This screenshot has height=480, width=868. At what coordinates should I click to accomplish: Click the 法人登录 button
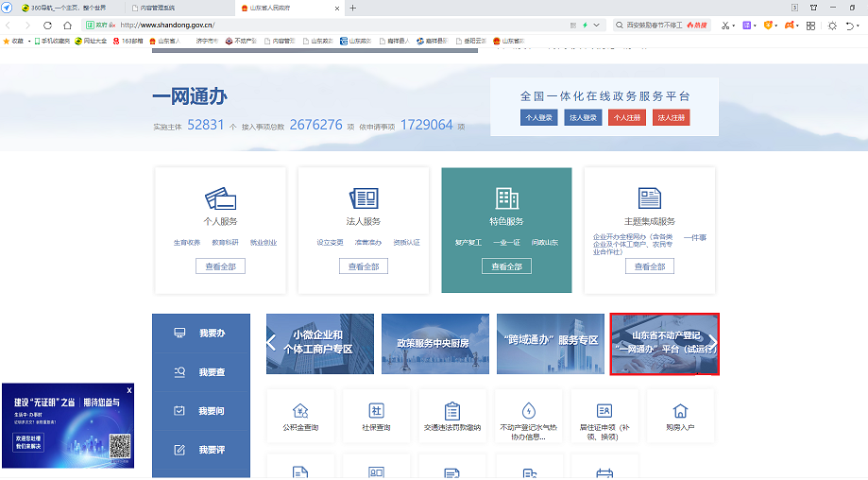pos(583,117)
